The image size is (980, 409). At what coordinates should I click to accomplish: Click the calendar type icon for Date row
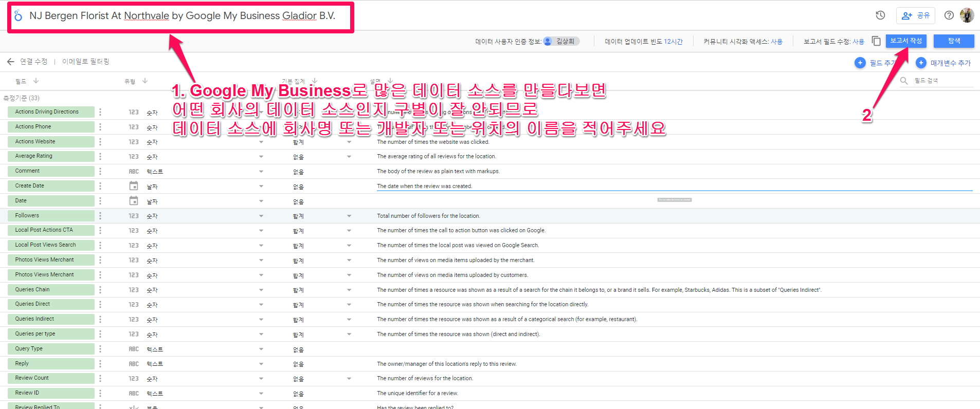coord(134,201)
